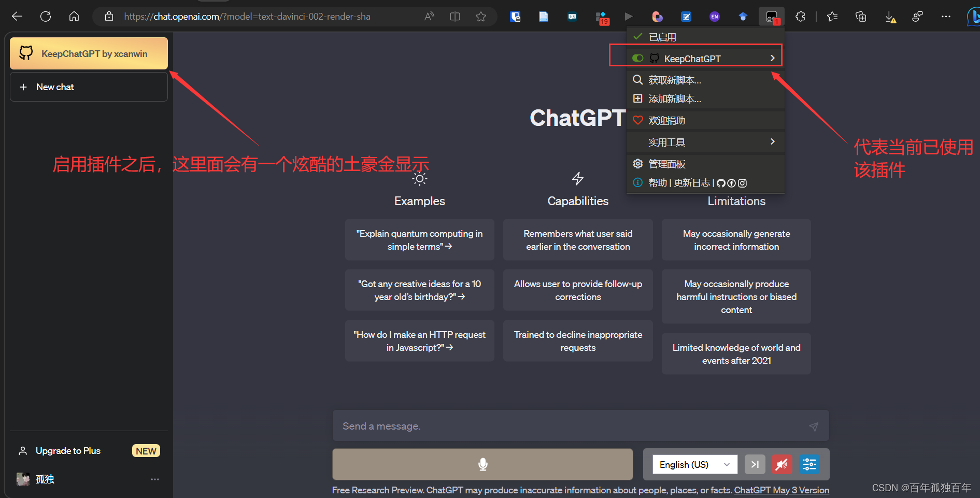
Task: Choose "Explain quantum computing in simple terms" example
Action: pos(419,240)
